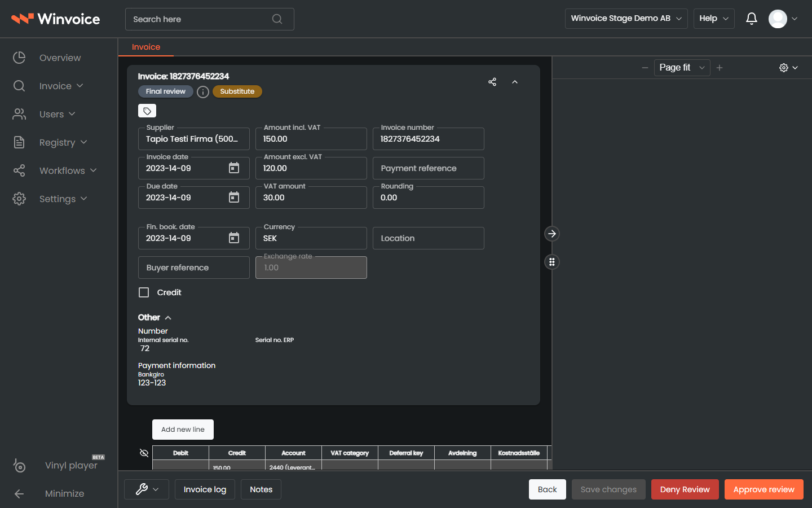Click the info icon beside Final review

[x=203, y=91]
